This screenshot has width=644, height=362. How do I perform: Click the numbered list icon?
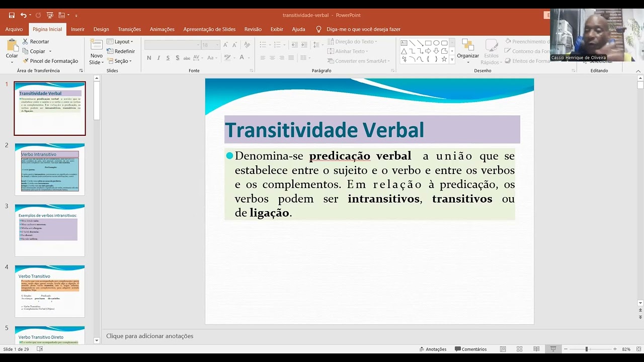tap(278, 45)
